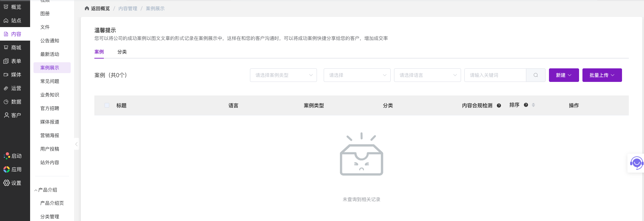Click the search magnifier icon
Viewport: 644px width, 221px height.
tap(535, 75)
